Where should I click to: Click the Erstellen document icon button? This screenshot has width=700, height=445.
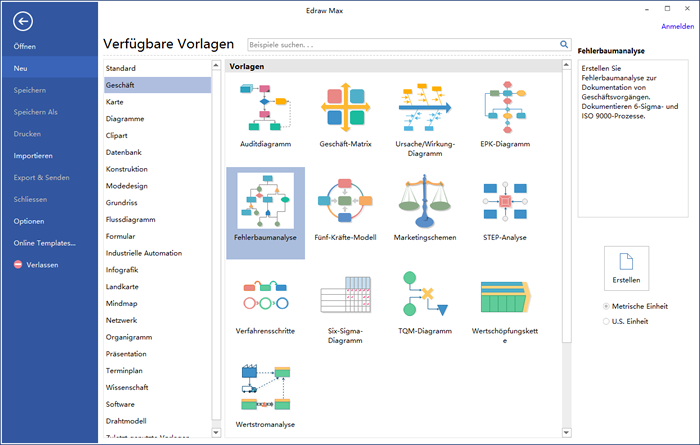pyautogui.click(x=626, y=268)
